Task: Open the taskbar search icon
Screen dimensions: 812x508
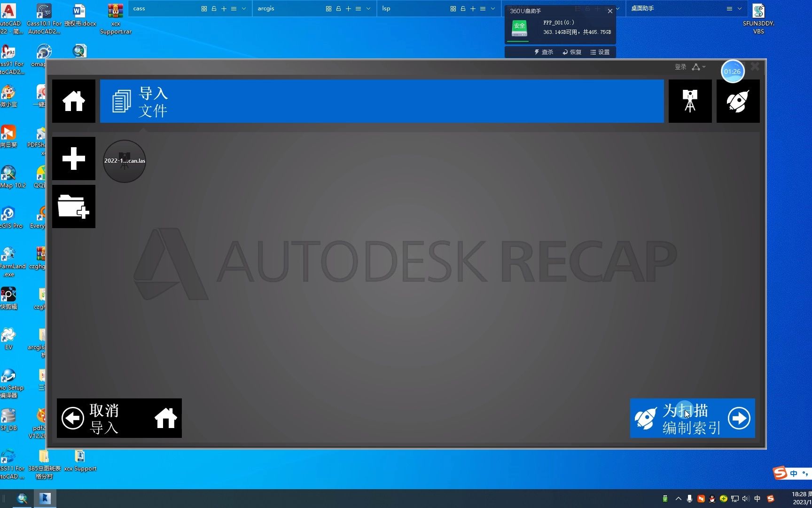Action: pyautogui.click(x=22, y=499)
